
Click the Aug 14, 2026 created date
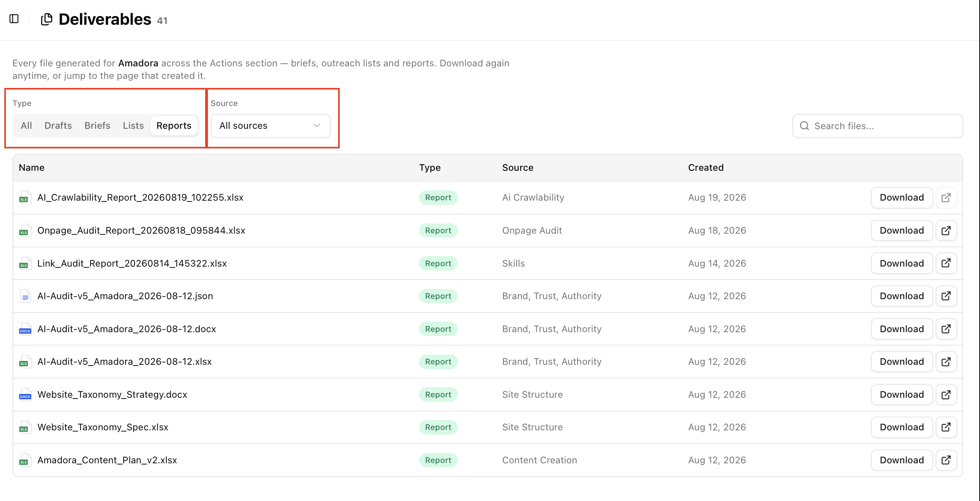click(x=717, y=263)
